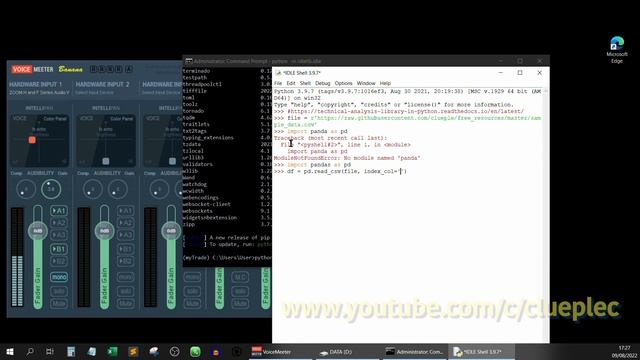Toggle the M.C button in Voicemeeter
Viewport: 640px width, 360px height.
240,277
